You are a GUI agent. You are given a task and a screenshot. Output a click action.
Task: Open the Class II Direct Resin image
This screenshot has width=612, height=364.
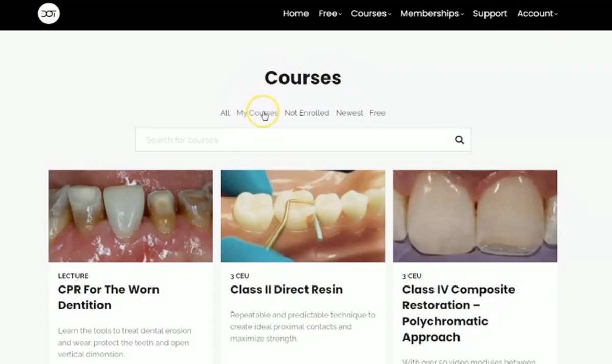point(303,216)
